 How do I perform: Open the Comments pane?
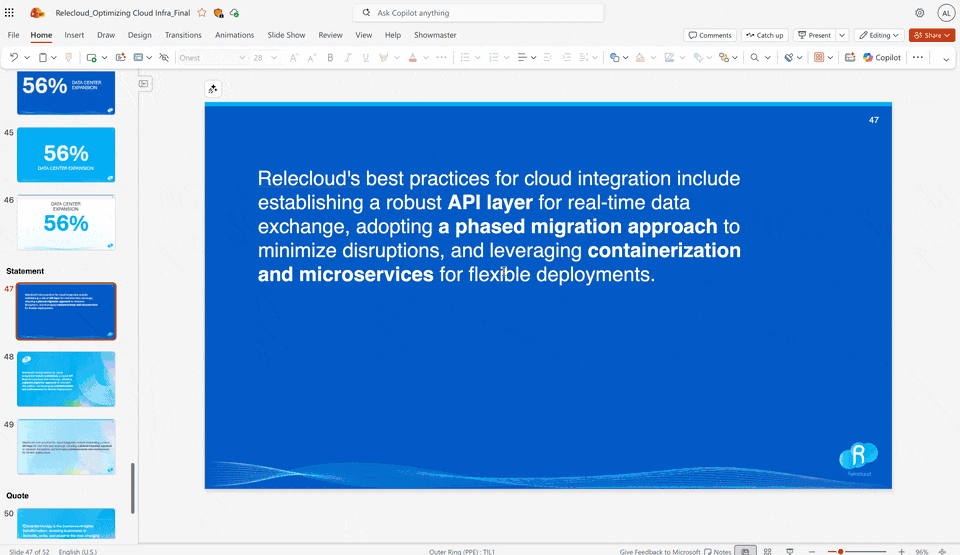[710, 36]
